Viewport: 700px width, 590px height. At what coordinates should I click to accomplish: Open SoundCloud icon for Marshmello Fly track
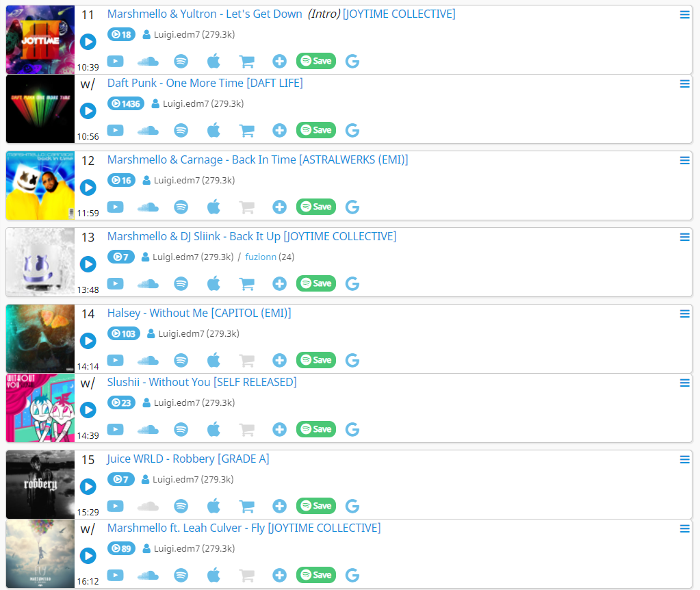tap(148, 576)
